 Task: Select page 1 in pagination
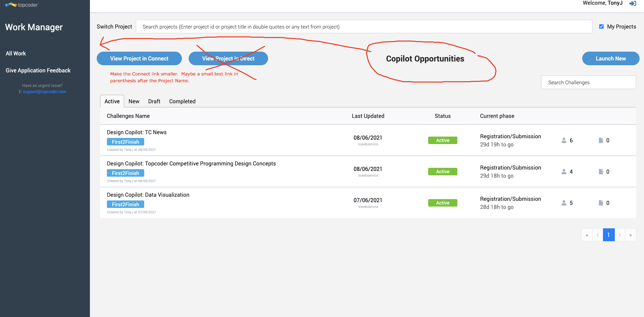click(x=609, y=235)
